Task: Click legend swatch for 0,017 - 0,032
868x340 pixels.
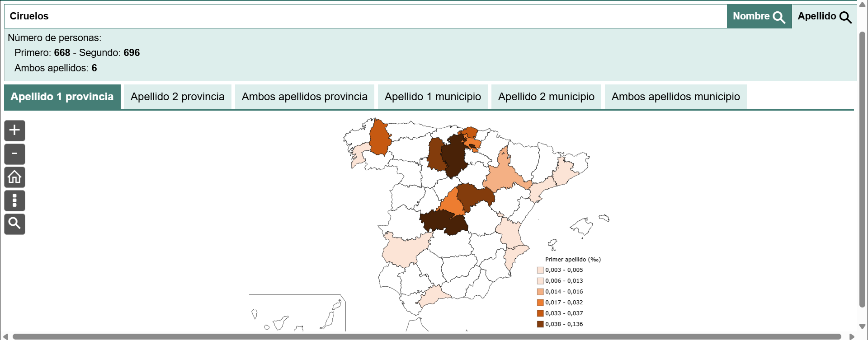Action: tap(540, 303)
